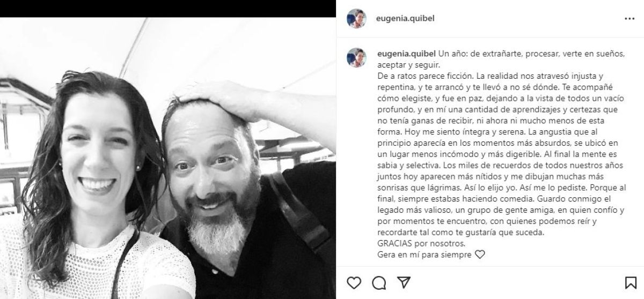Click the black-and-white selfie photo
Screen dimensions: 644x299
click(168, 158)
